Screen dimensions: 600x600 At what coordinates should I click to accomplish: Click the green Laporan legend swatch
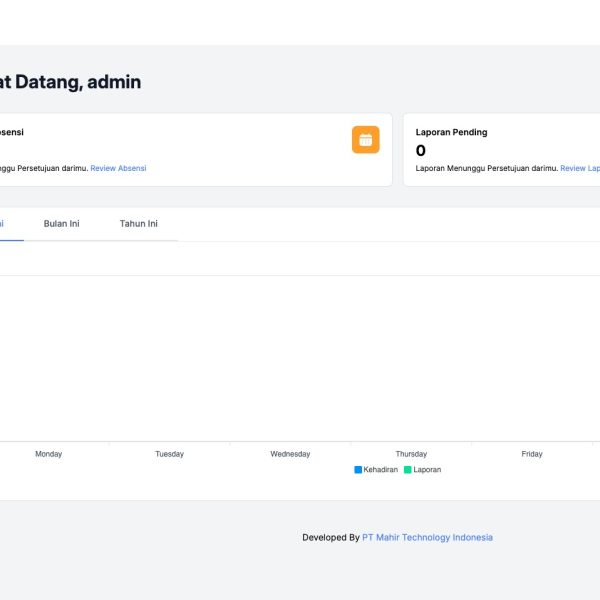coord(408,469)
